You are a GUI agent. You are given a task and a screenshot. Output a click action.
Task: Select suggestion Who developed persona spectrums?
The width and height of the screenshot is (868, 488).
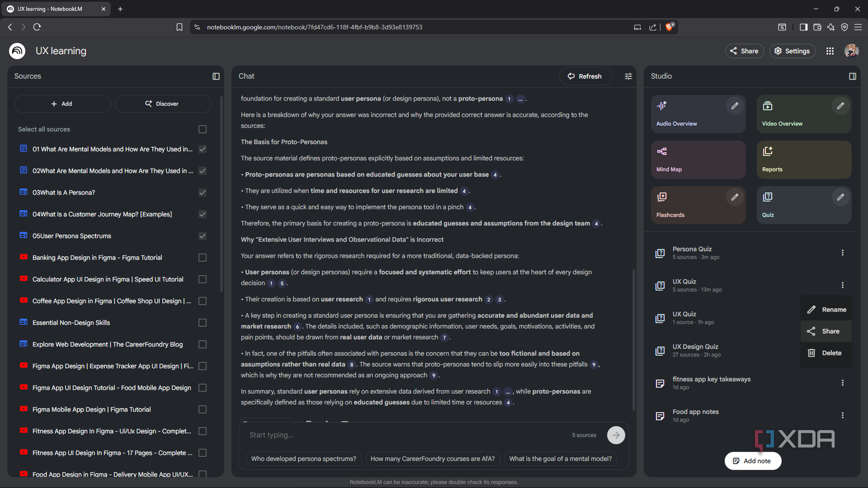[x=304, y=459]
